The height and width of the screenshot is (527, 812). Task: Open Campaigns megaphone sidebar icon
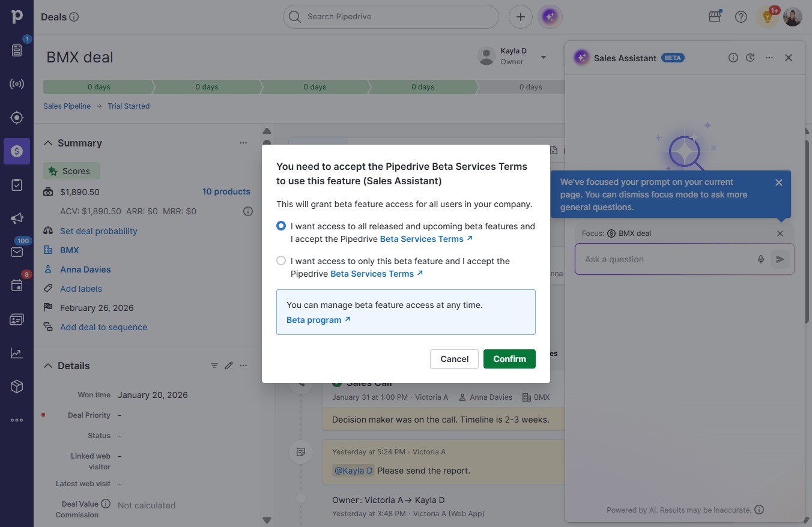[17, 218]
